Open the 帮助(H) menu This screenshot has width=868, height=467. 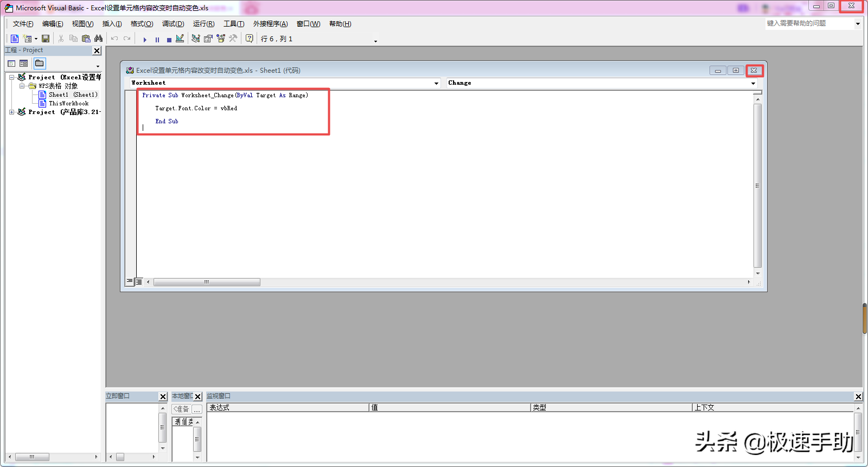[340, 24]
